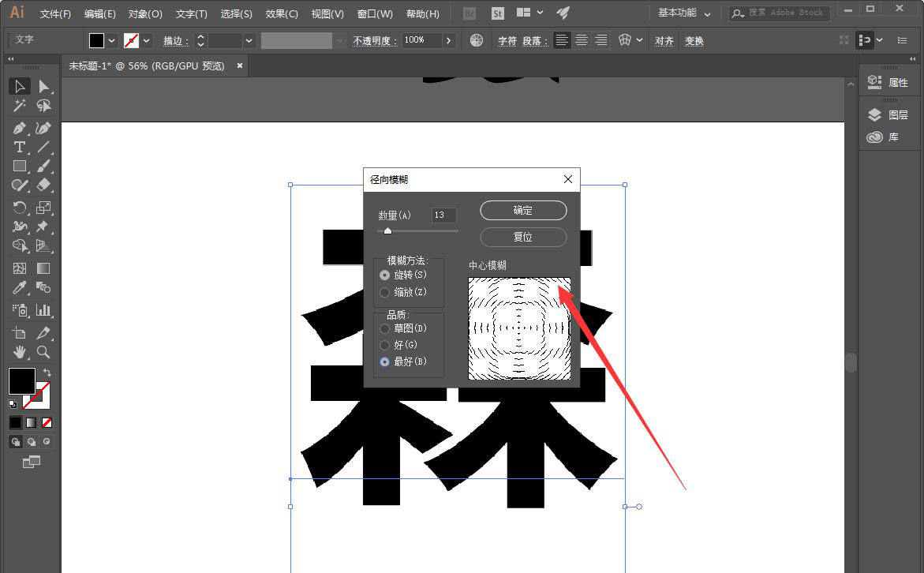
Task: Reset default fill and stroke
Action: coord(13,404)
